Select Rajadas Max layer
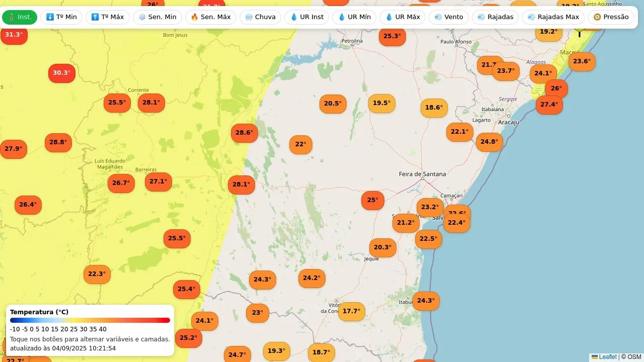Viewport: 644px width, 362px height. (x=553, y=17)
